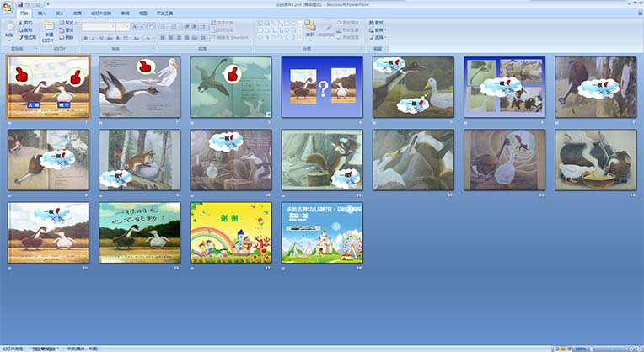Image resolution: width=644 pixels, height=352 pixels.
Task: Open Arrange options (排列)
Action: pos(310,29)
